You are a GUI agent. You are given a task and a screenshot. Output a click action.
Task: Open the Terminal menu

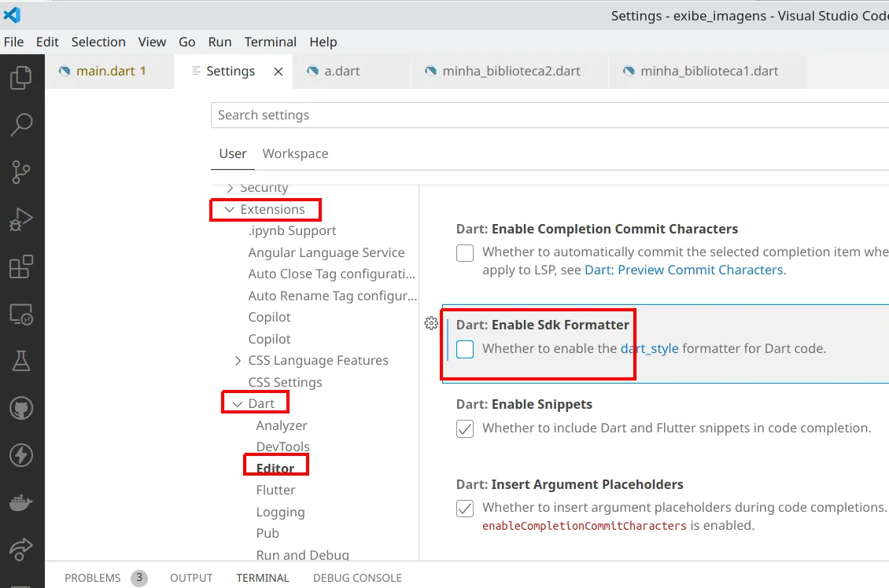[x=271, y=42]
